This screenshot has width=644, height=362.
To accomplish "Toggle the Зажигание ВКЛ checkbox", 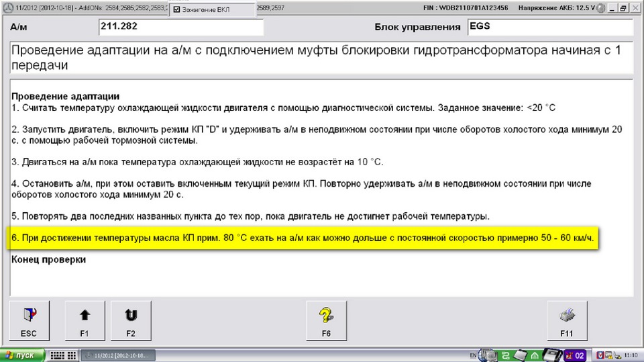I will click(x=176, y=9).
